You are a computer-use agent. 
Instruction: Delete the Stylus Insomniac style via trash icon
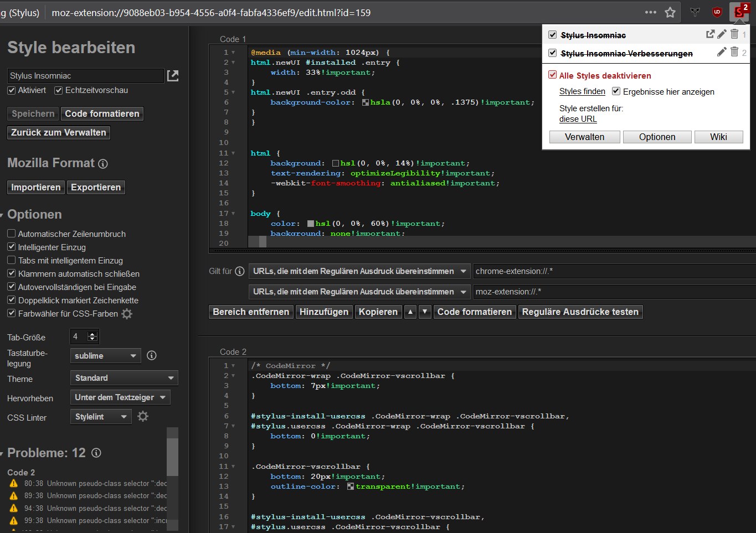734,34
